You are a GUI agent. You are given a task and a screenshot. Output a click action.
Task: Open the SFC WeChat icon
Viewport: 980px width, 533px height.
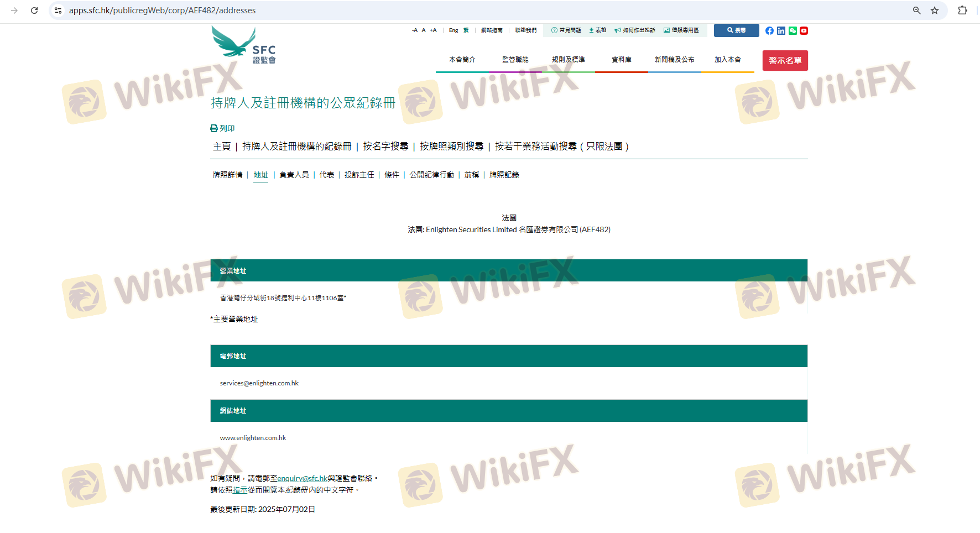[x=793, y=31]
